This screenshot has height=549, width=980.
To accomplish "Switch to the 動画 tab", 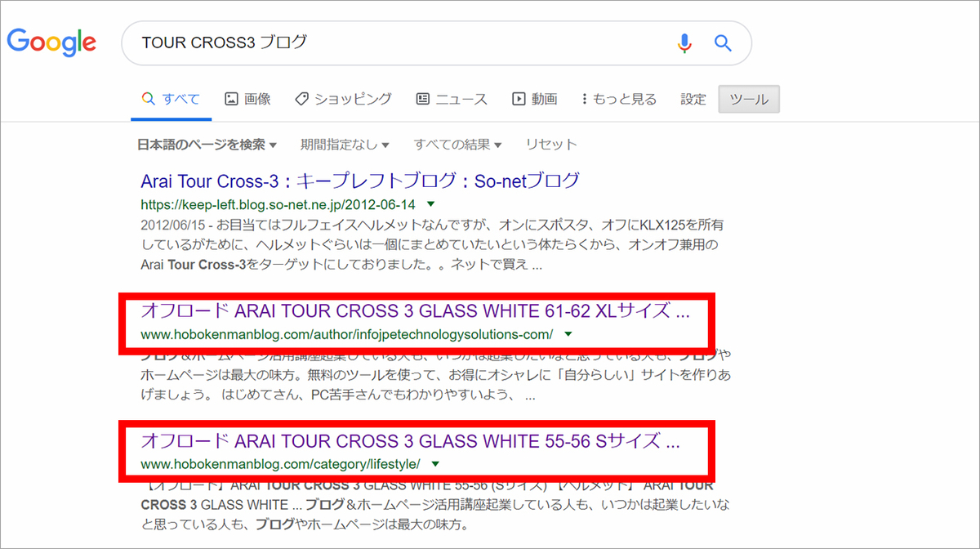I will (534, 99).
